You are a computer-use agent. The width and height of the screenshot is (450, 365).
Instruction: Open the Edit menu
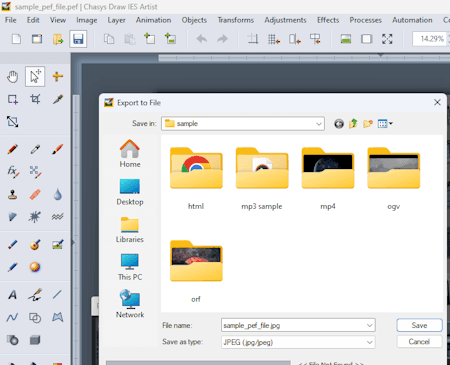click(x=33, y=20)
